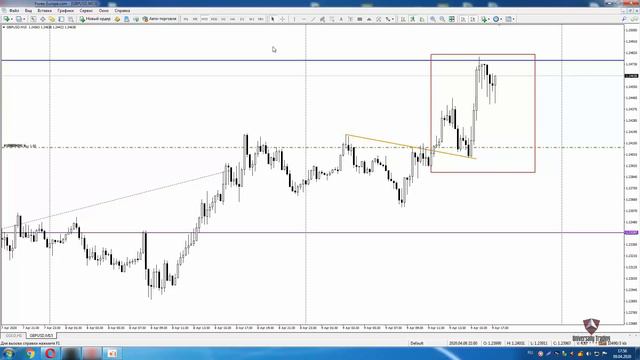Expand the Profiles dropdown arrow
This screenshot has width=640, height=360.
24,19
